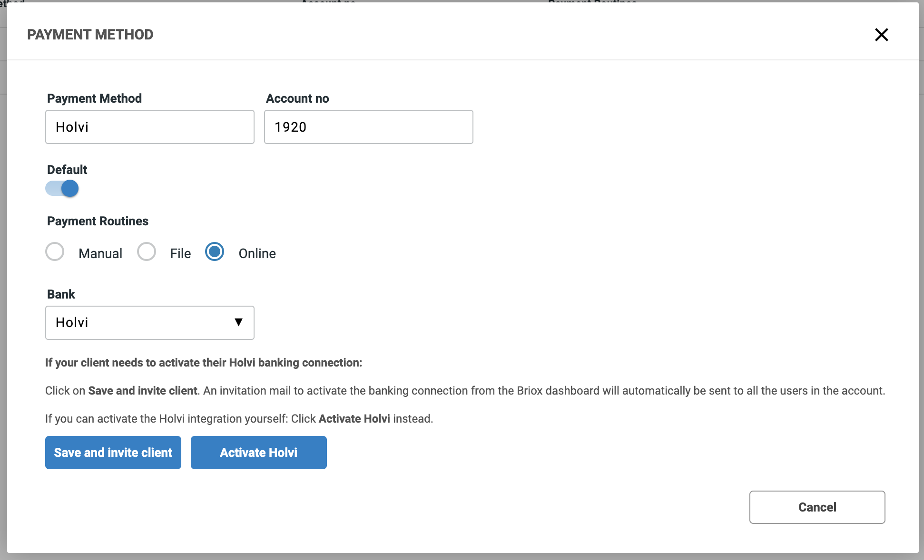Click the Payment Routines heading

tap(98, 221)
